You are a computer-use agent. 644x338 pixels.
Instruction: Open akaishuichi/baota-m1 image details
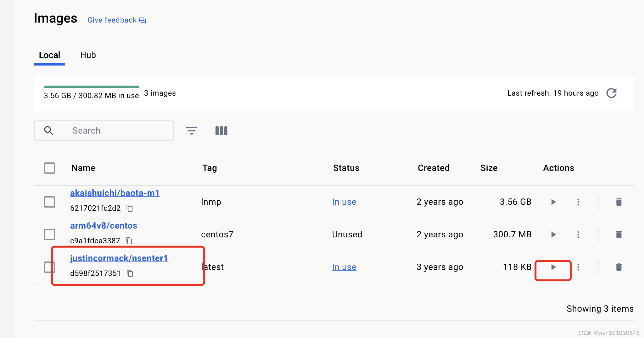click(115, 193)
